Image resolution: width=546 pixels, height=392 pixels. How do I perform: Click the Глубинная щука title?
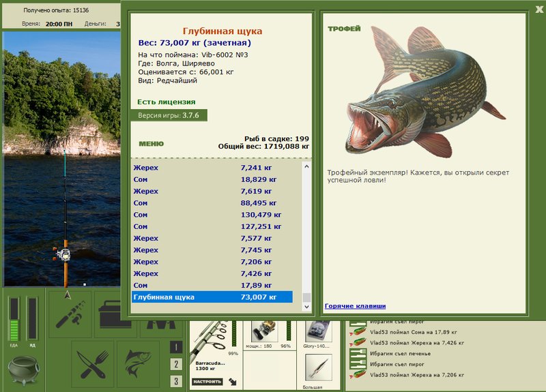222,31
